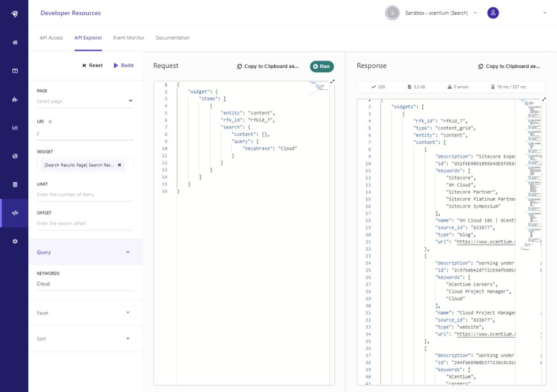This screenshot has height=392, width=557.
Task: Click the Request code minimap
Action: [x=318, y=87]
